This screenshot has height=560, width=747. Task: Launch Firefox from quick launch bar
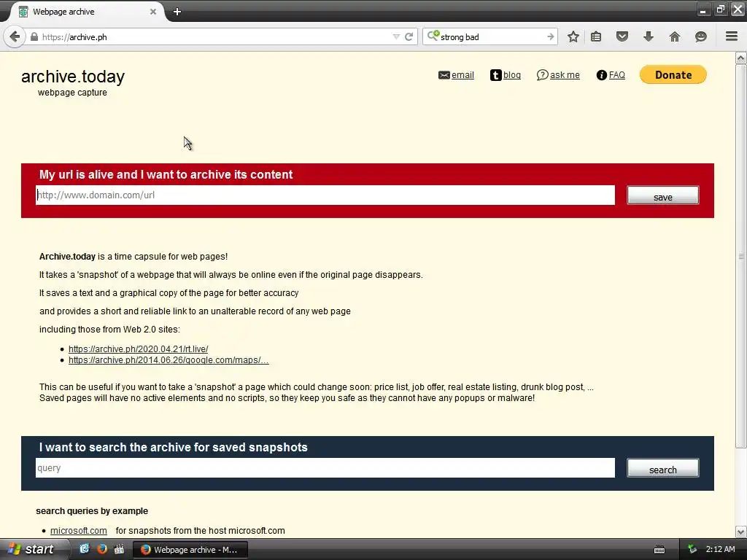click(x=102, y=549)
